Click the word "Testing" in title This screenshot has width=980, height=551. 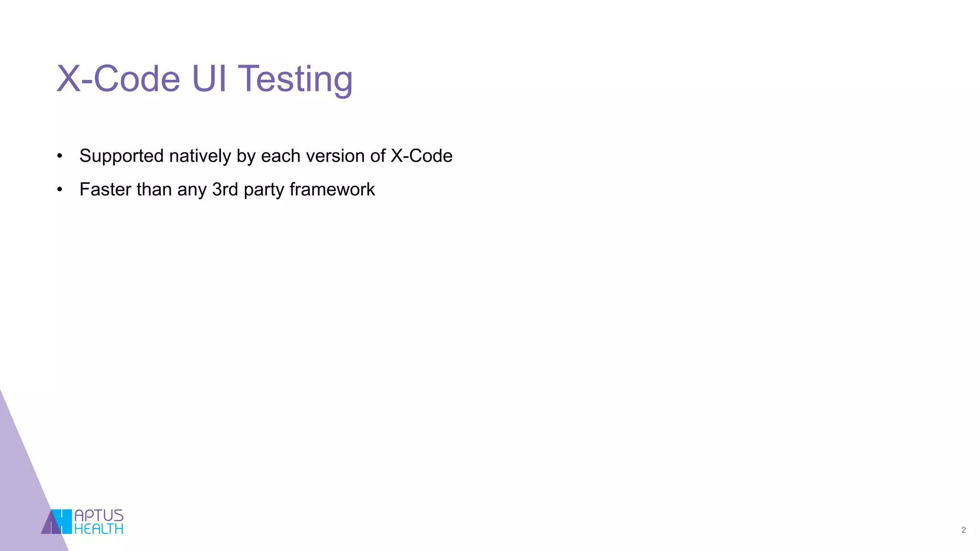coord(295,79)
